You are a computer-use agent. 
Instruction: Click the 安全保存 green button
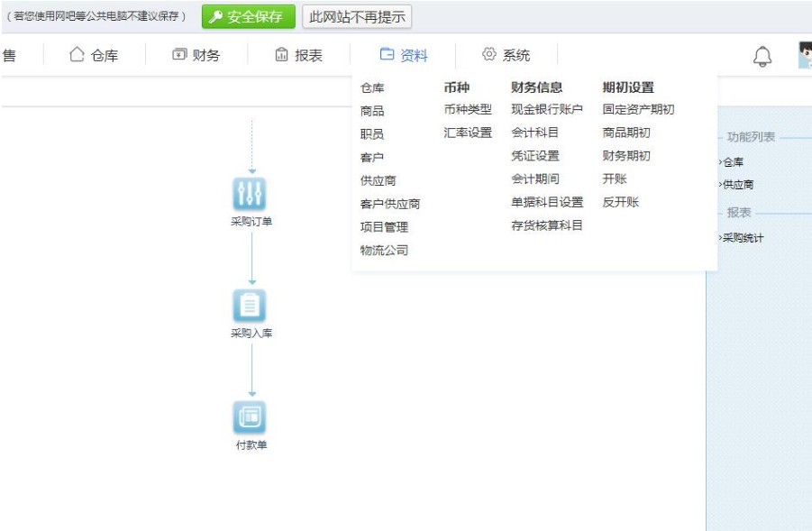pos(248,16)
